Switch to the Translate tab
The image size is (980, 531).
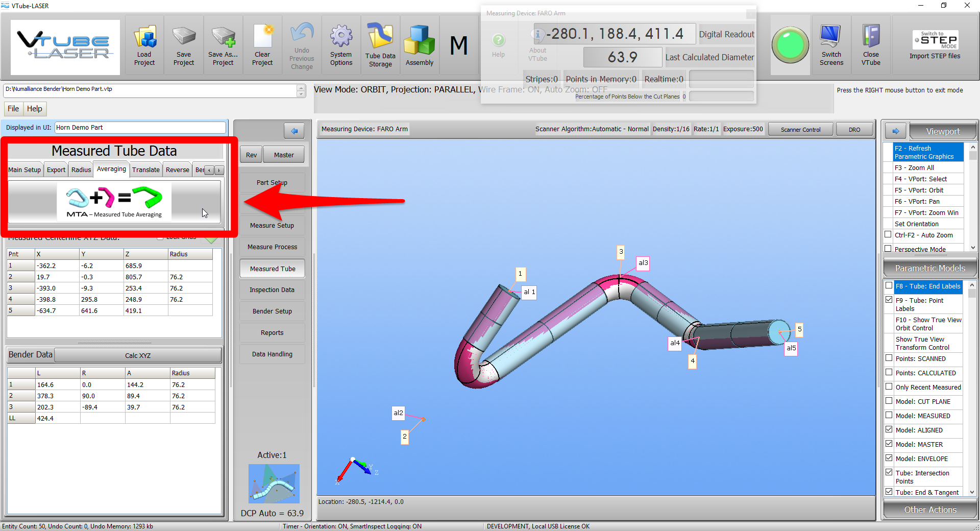tap(145, 170)
